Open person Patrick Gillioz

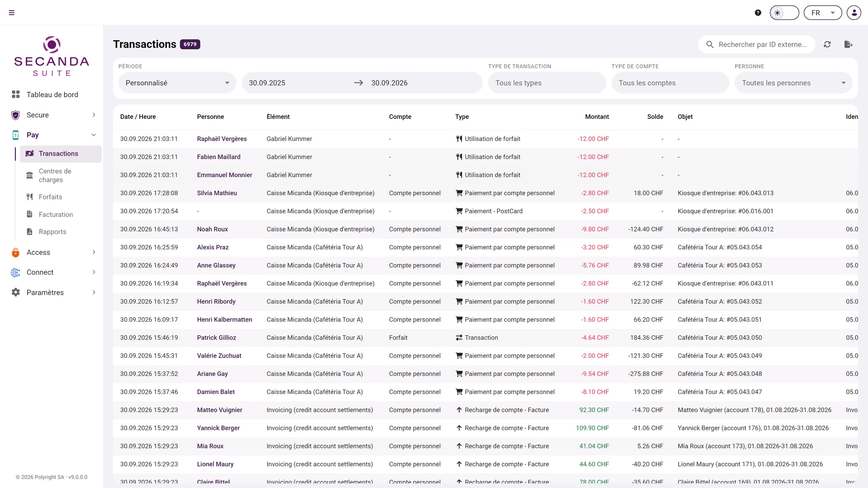(216, 338)
